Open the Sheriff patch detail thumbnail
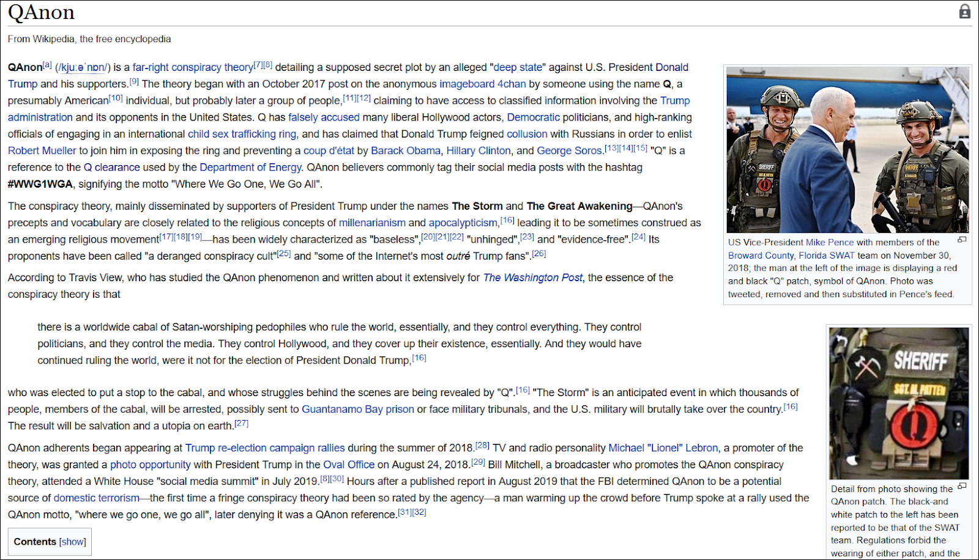This screenshot has height=560, width=979. tap(899, 403)
